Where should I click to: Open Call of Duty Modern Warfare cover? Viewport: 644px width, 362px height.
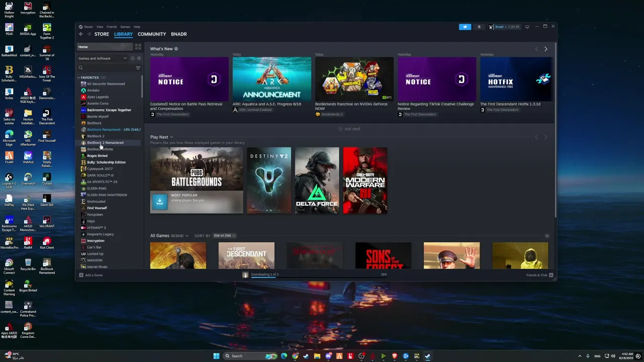coord(365,180)
